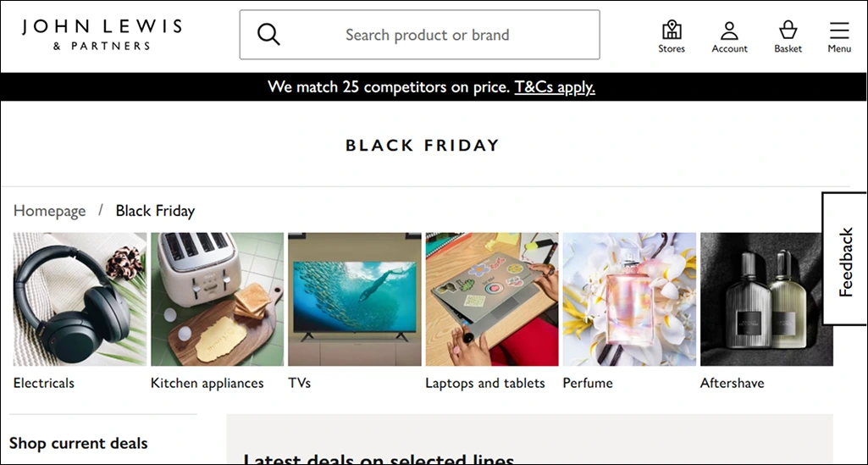868x465 pixels.
Task: Open the Kitchen appliances text link
Action: pos(207,383)
